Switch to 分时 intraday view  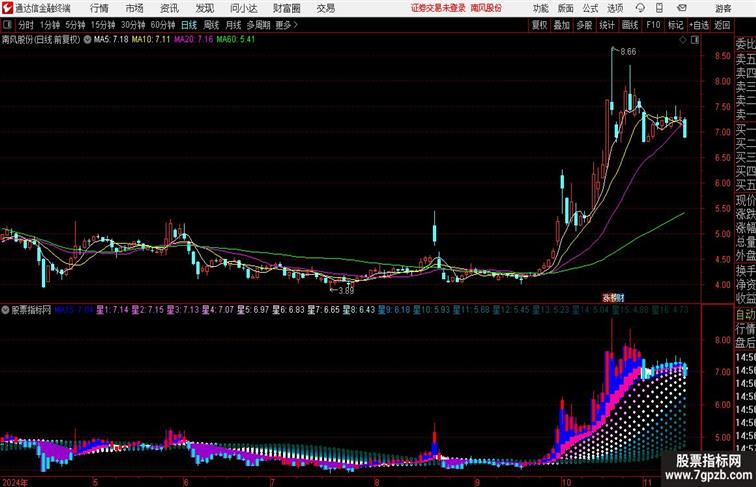pos(26,25)
